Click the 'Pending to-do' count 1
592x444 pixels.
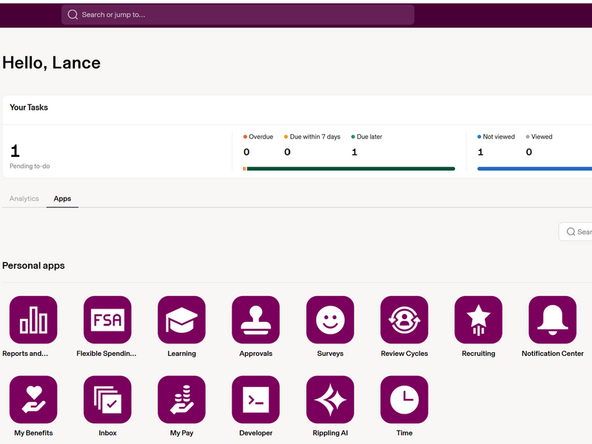15,151
